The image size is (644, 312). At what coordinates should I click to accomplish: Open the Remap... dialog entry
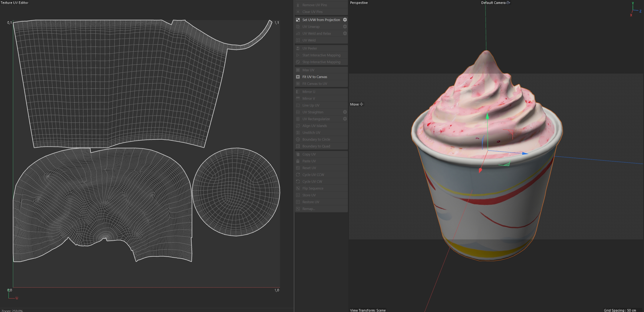pyautogui.click(x=309, y=209)
